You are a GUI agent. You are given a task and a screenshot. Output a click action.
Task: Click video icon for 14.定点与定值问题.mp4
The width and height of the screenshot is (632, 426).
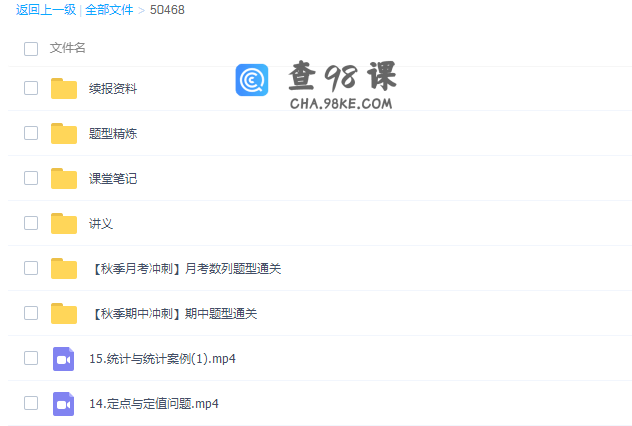64,404
